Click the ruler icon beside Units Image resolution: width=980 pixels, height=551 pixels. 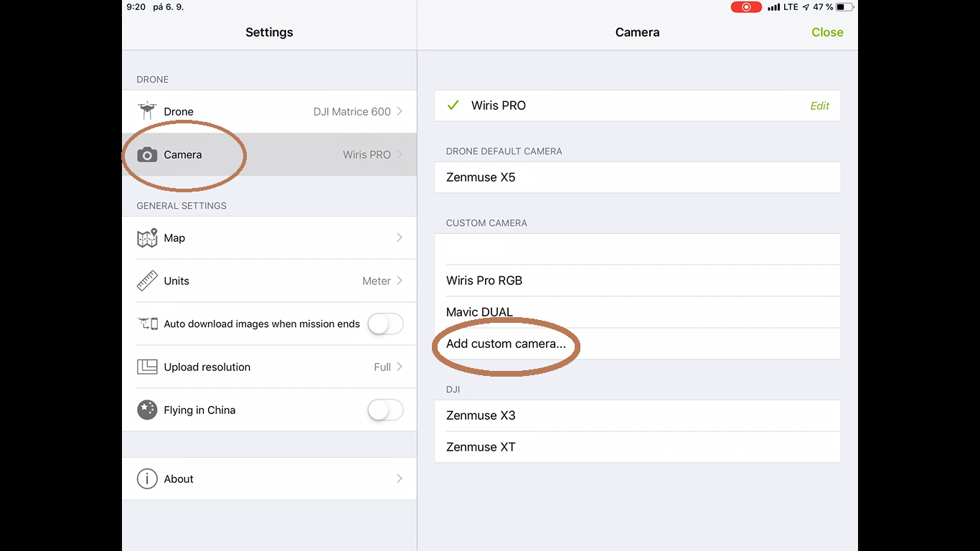click(147, 281)
